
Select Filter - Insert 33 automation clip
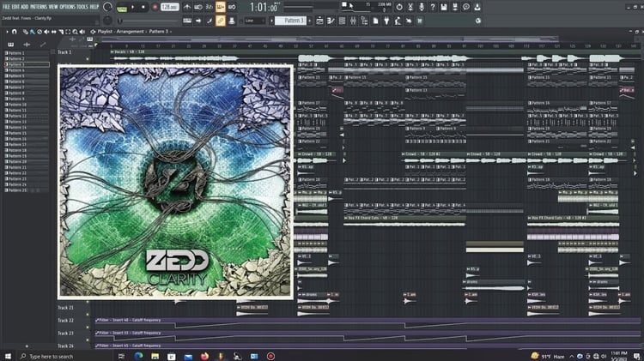(x=368, y=335)
